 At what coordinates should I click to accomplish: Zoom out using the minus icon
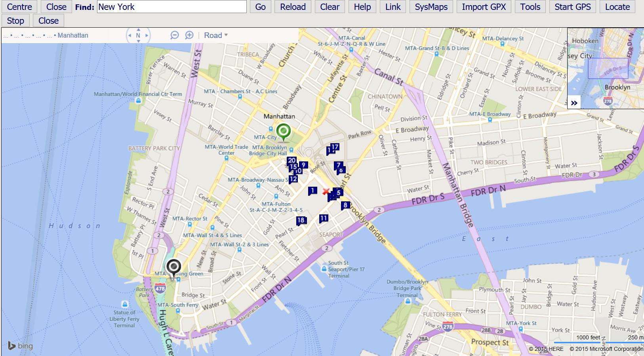click(175, 35)
